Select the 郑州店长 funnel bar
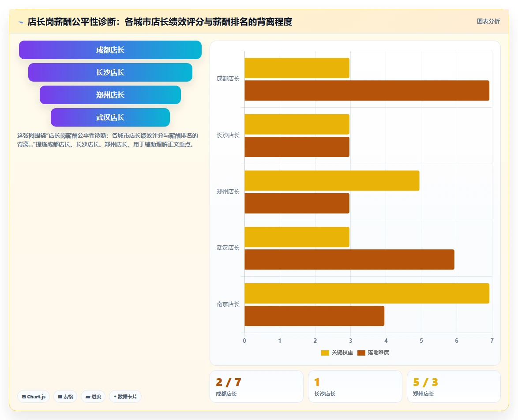The height and width of the screenshot is (420, 518). click(110, 95)
